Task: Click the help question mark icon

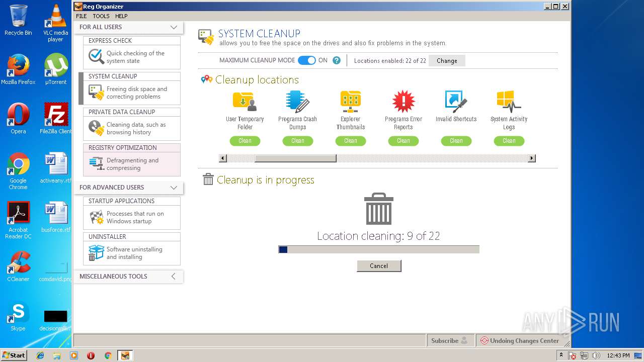Action: [337, 60]
